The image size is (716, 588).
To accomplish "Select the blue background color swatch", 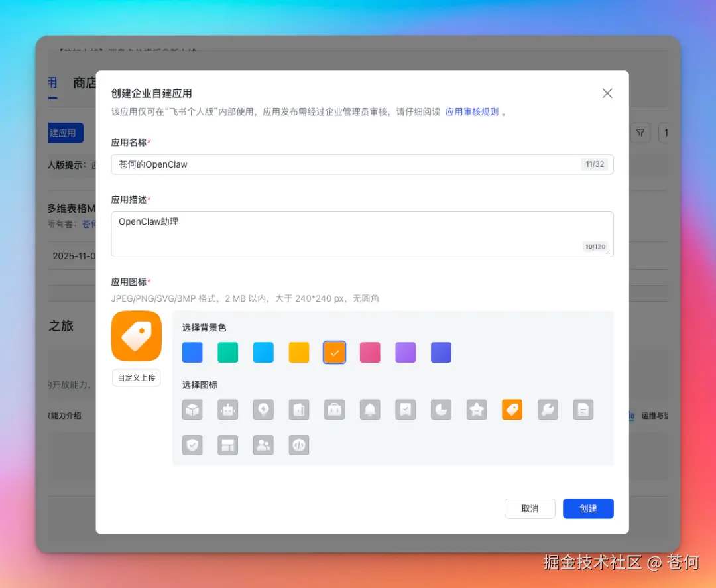I will point(192,352).
